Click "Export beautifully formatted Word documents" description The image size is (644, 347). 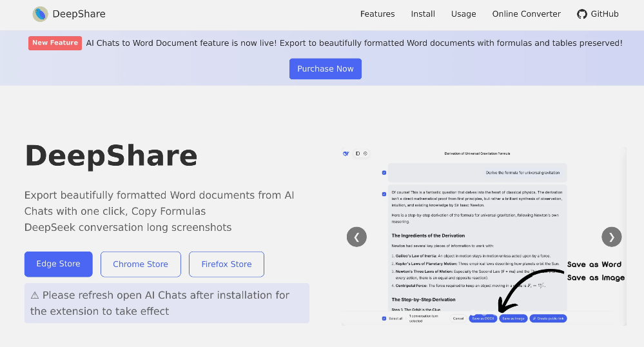(159, 203)
